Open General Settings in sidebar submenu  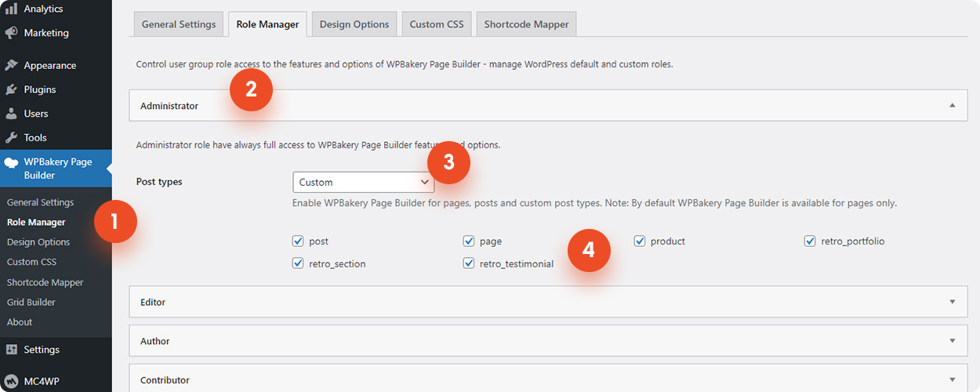click(x=41, y=202)
